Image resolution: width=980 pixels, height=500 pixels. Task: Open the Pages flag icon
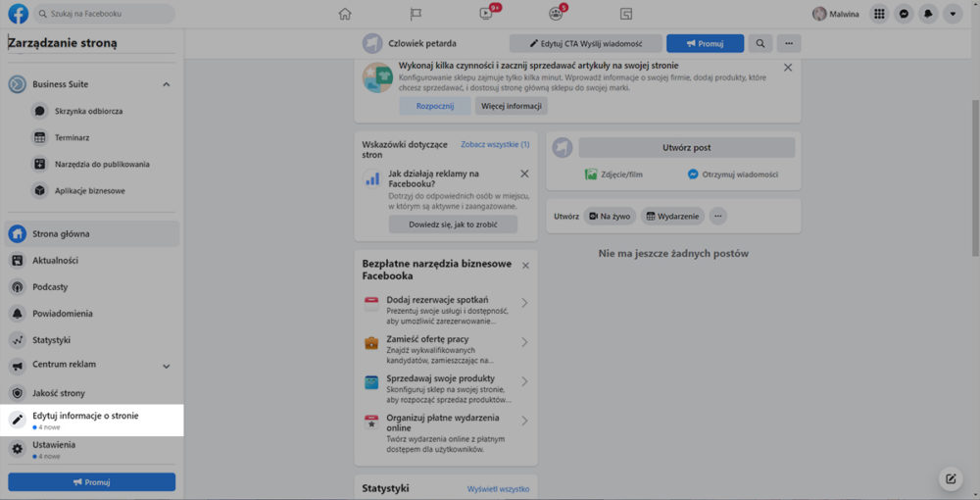(x=416, y=14)
